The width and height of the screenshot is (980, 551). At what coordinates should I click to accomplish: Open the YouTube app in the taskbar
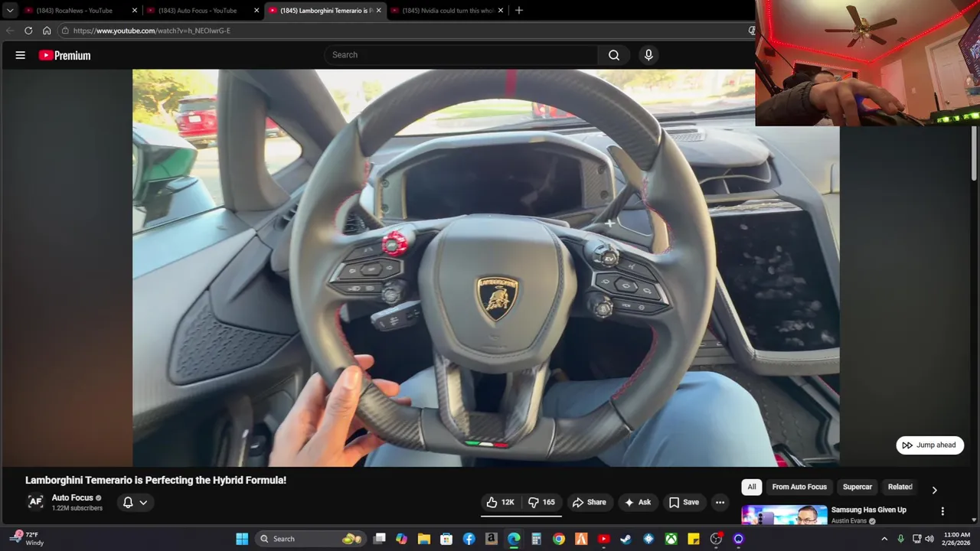click(x=603, y=539)
